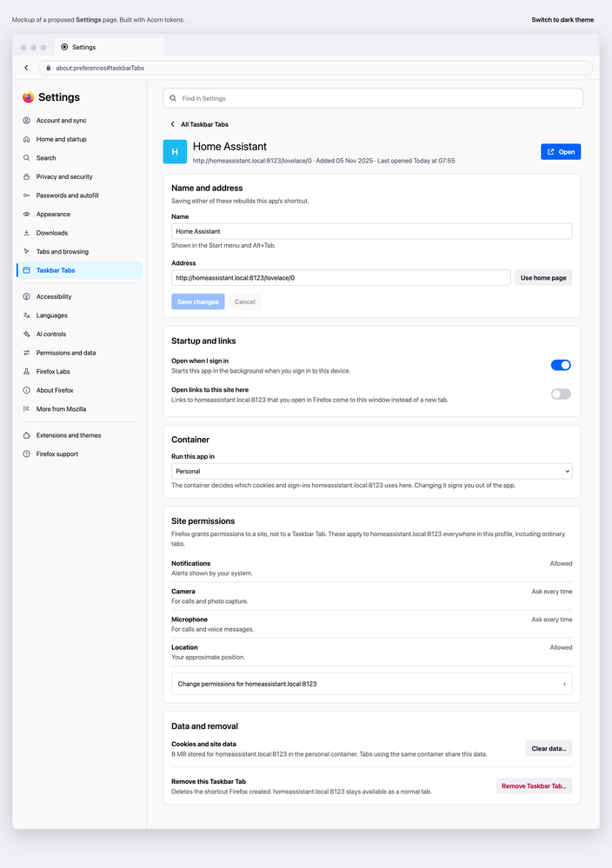Viewport: 612px width, 868px height.
Task: Click the Use home page button
Action: [543, 278]
